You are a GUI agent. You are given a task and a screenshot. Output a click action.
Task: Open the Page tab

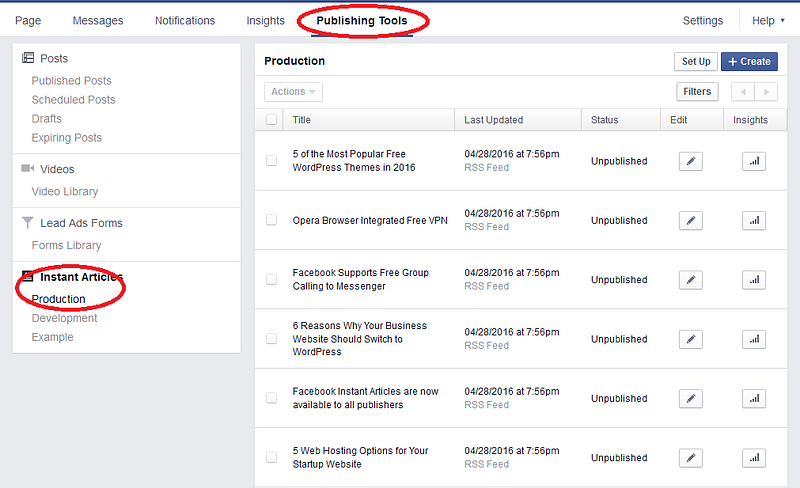(28, 20)
